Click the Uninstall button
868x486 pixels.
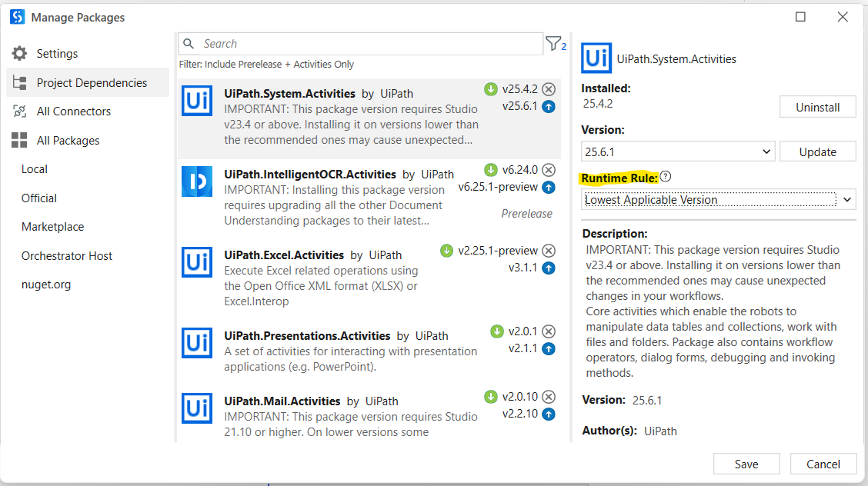tap(818, 107)
